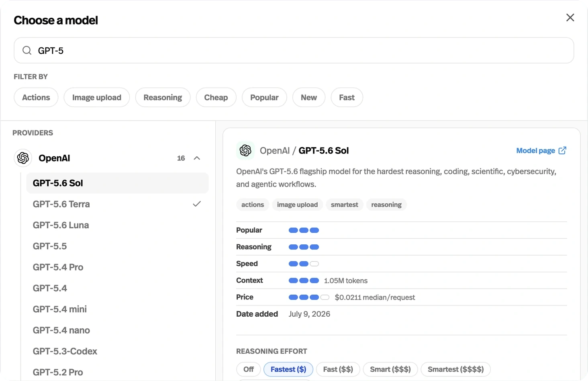Click the FILTER BY label

[31, 76]
